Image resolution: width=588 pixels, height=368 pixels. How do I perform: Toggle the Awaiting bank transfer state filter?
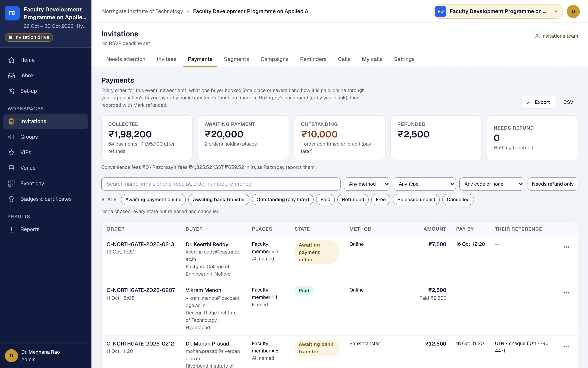[x=219, y=200]
